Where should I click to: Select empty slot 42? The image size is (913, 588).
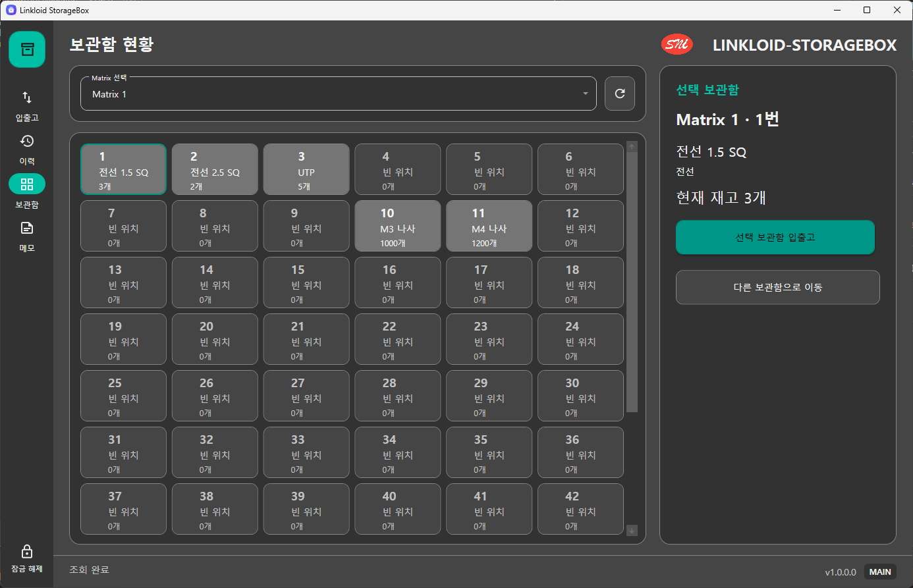[x=581, y=509]
